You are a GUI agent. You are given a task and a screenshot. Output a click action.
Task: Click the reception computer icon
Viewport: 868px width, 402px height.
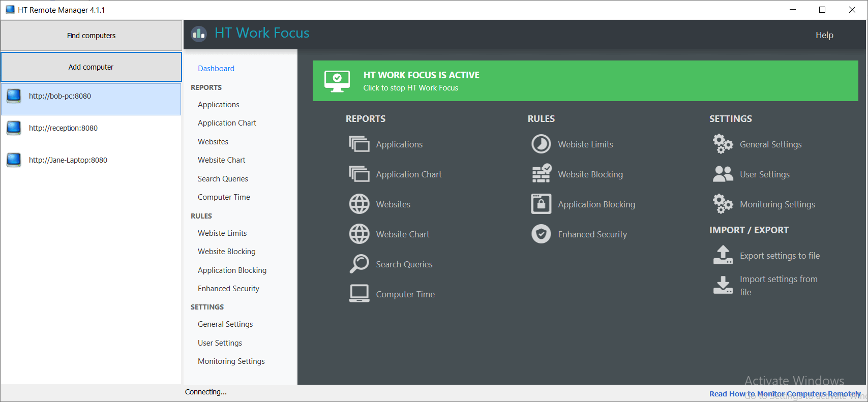(14, 128)
